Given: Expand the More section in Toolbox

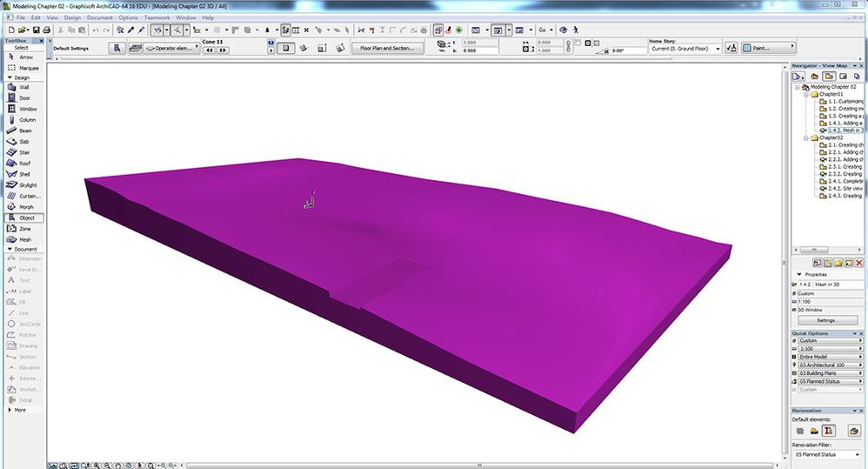Looking at the screenshot, I should (x=10, y=410).
